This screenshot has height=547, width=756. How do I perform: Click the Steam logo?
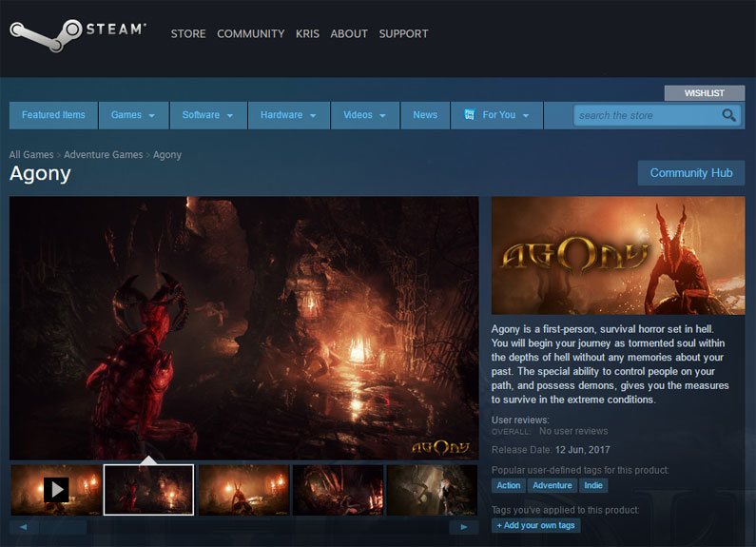coord(78,35)
